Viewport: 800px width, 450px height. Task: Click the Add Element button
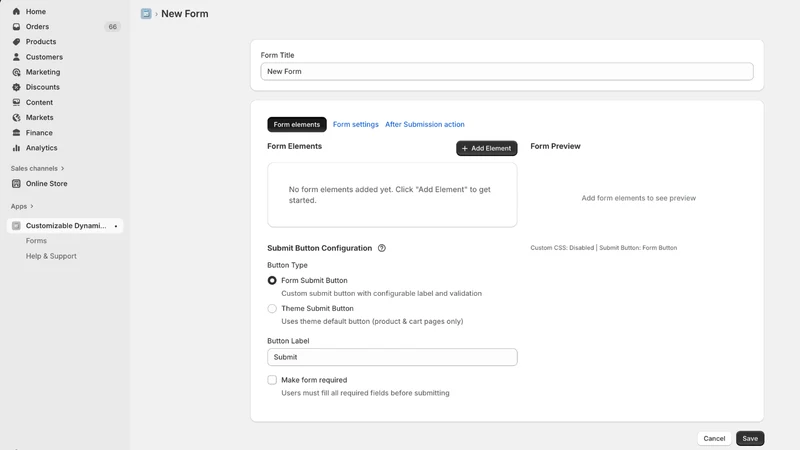coord(486,148)
